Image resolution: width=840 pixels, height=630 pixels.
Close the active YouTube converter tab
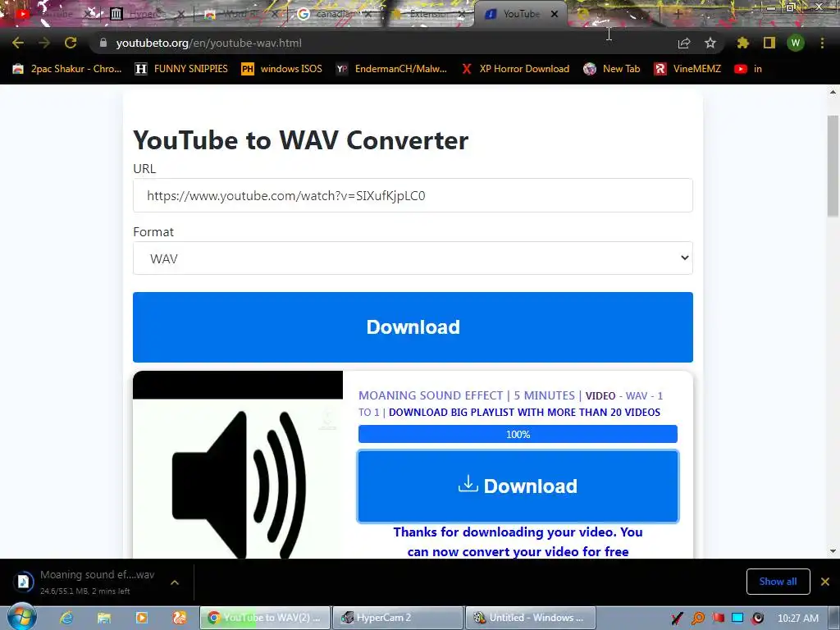pyautogui.click(x=555, y=14)
